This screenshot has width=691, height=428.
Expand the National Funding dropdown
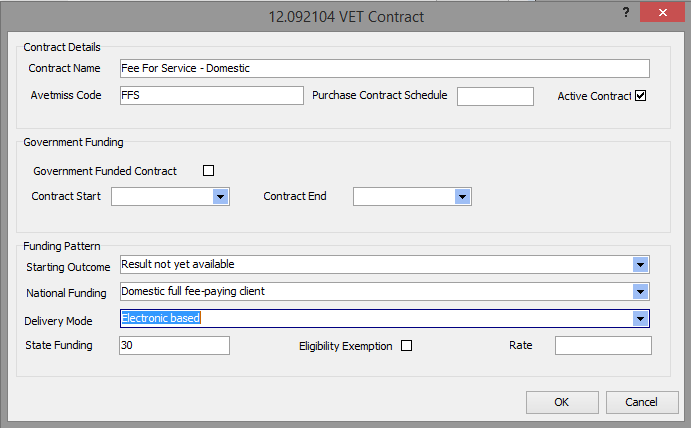click(x=640, y=292)
